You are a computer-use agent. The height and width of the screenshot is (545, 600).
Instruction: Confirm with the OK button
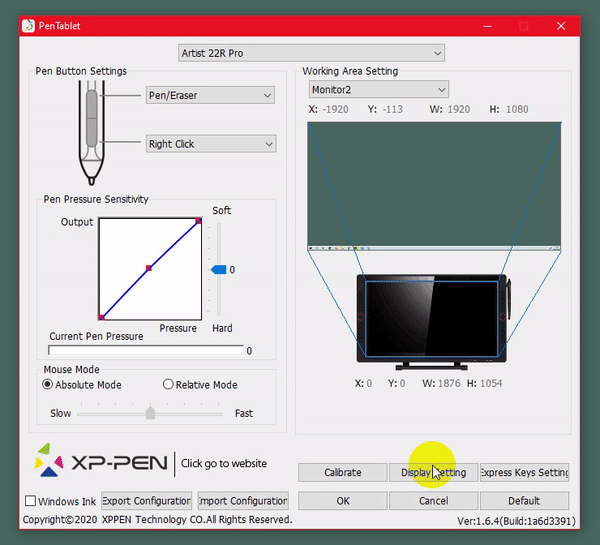click(342, 501)
